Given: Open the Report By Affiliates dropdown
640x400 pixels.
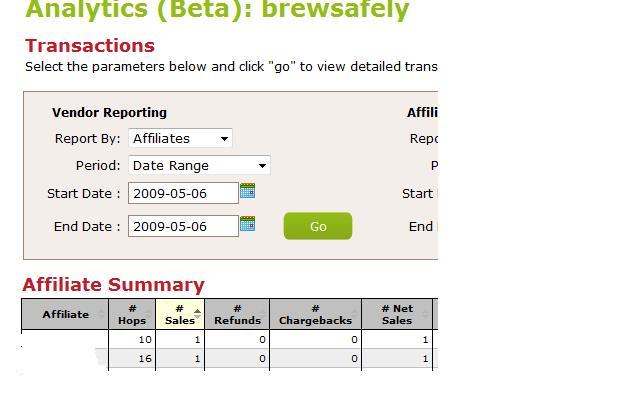Looking at the screenshot, I should point(180,138).
